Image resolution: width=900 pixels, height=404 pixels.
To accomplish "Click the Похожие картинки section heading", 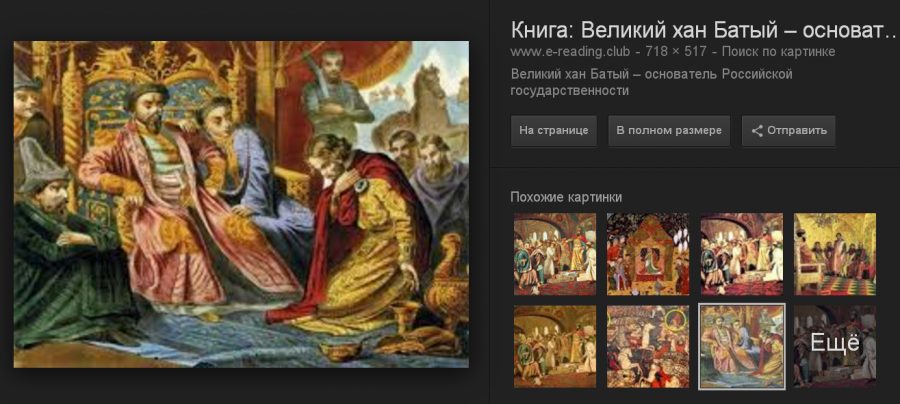I will click(566, 197).
